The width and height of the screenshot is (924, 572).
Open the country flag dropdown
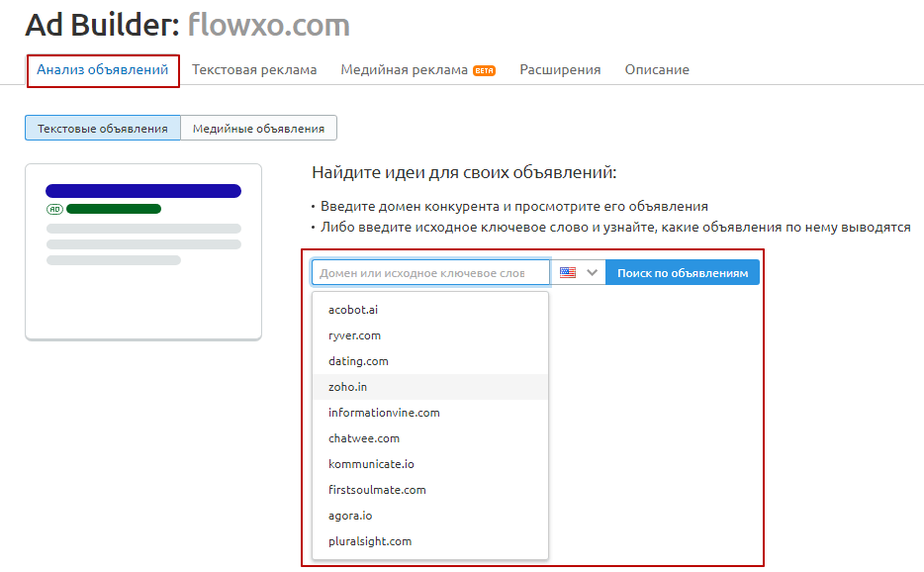tap(578, 273)
